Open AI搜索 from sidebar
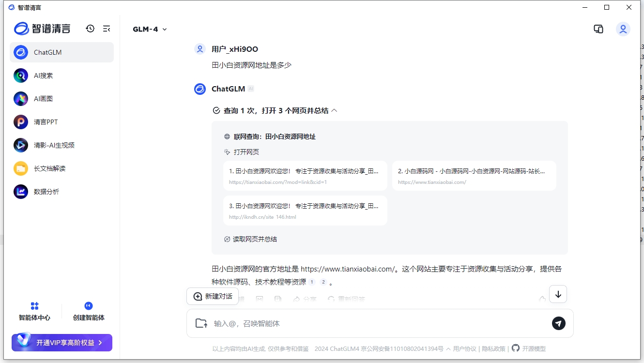This screenshot has width=644, height=363. [61, 76]
